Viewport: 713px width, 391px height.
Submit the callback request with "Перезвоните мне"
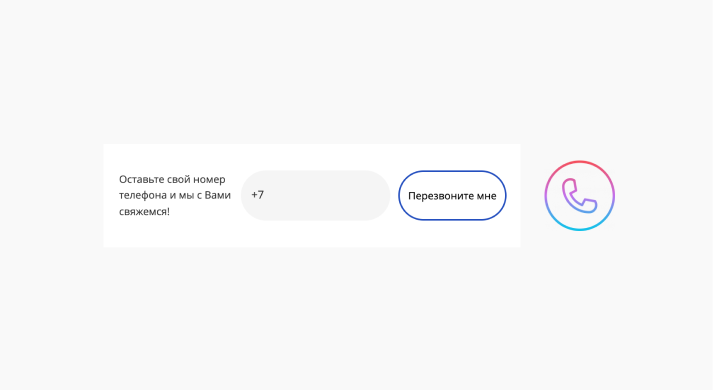coord(452,196)
